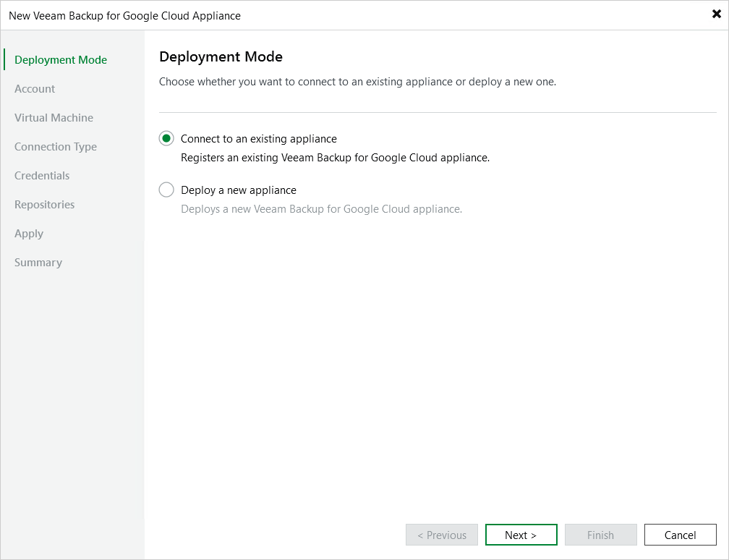Click the 'Deployment Mode' page heading
Image resolution: width=729 pixels, height=560 pixels.
(221, 56)
